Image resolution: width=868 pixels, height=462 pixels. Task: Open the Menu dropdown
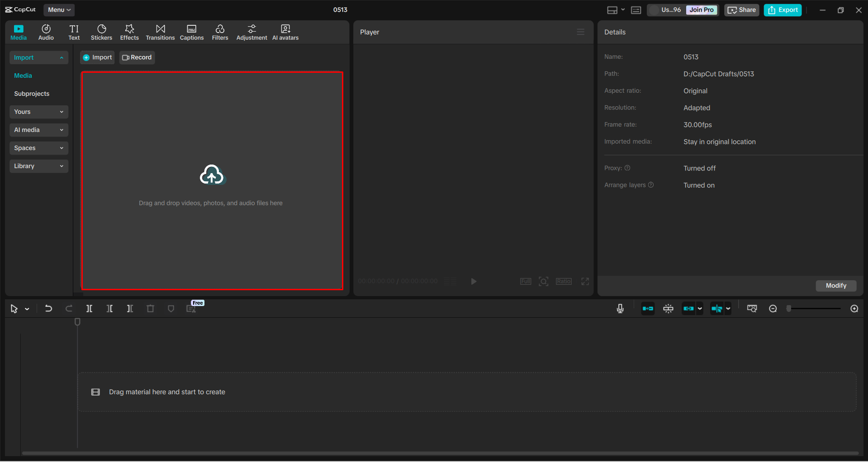point(59,9)
